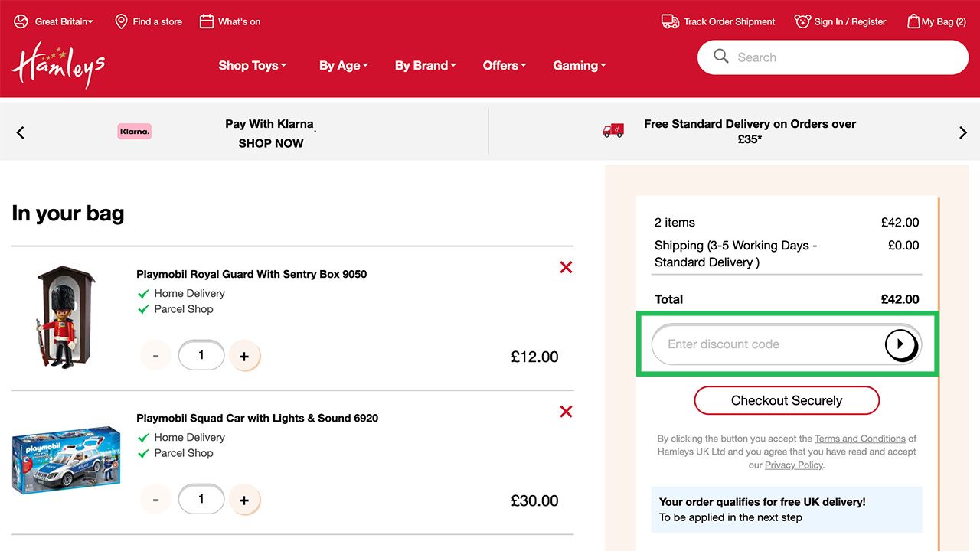Remove Royal Guard item with red X
Viewport: 980px width, 551px height.
(566, 267)
